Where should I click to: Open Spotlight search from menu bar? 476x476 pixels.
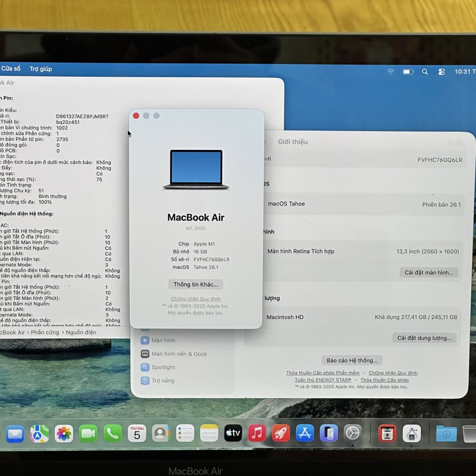tap(424, 71)
